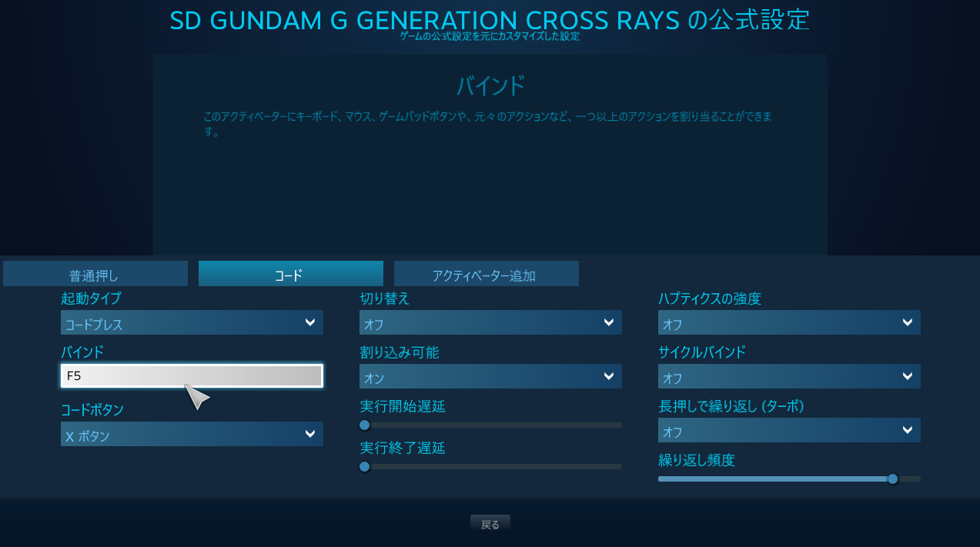Viewport: 980px width, 547px height.
Task: Open the ハプティクスの強度 dropdown
Action: point(789,322)
